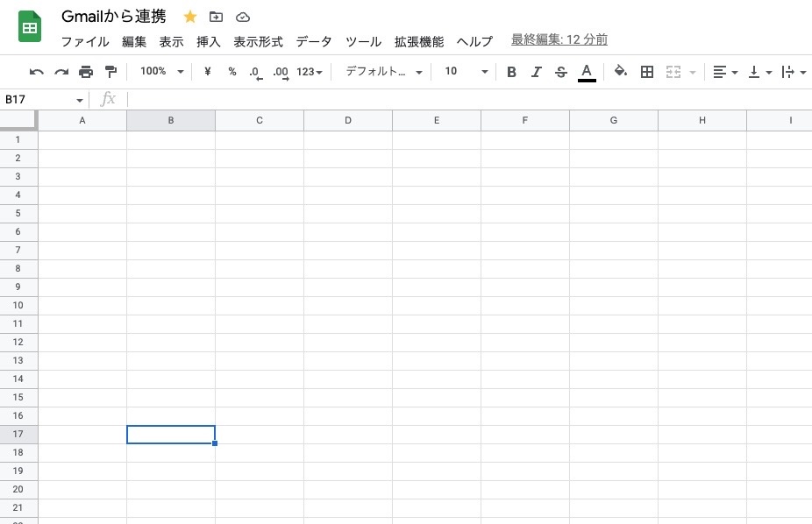
Task: Open the 挿入 menu
Action: click(209, 41)
